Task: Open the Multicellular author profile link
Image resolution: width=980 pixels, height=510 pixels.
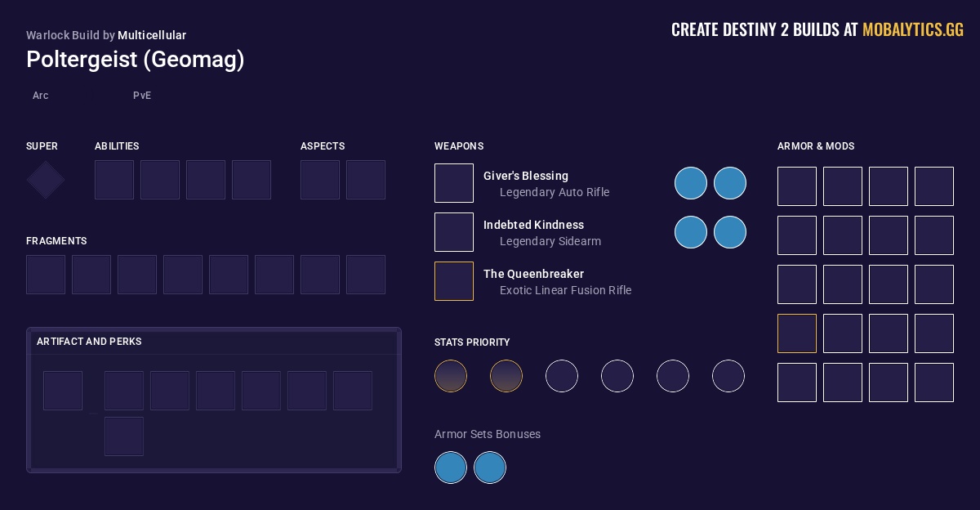Action: pyautogui.click(x=152, y=35)
